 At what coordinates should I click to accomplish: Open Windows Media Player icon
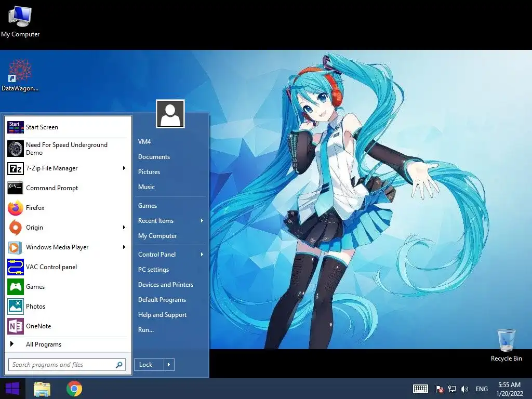pos(15,247)
